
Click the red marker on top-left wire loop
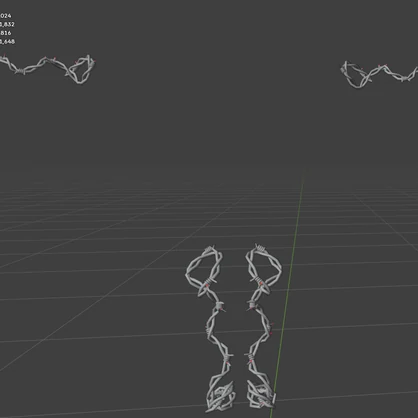tap(76, 62)
